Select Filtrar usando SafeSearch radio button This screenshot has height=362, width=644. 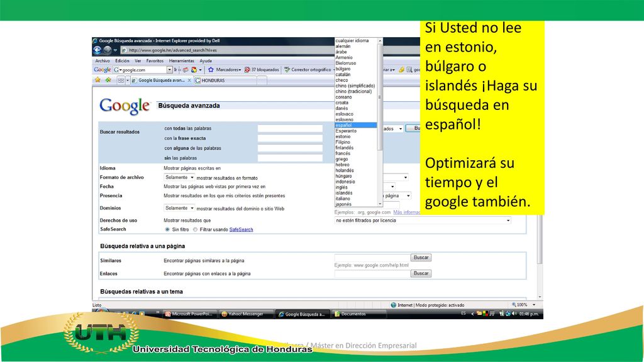[x=195, y=229]
